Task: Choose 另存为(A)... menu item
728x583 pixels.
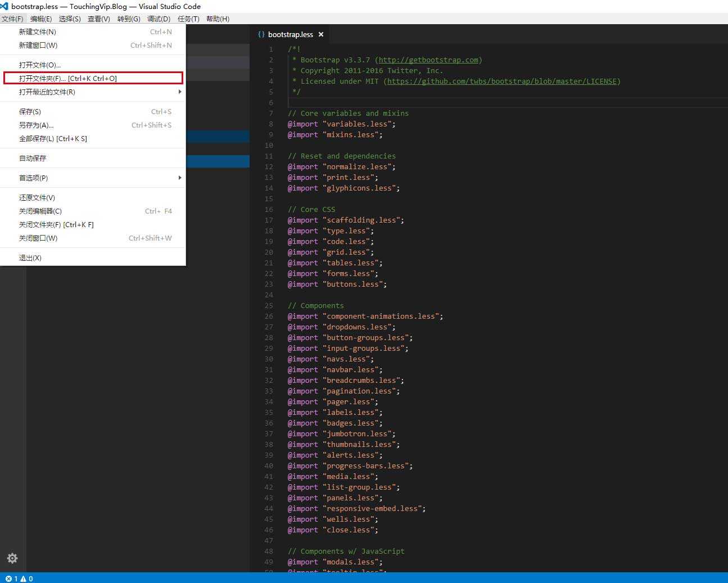Action: pos(93,125)
